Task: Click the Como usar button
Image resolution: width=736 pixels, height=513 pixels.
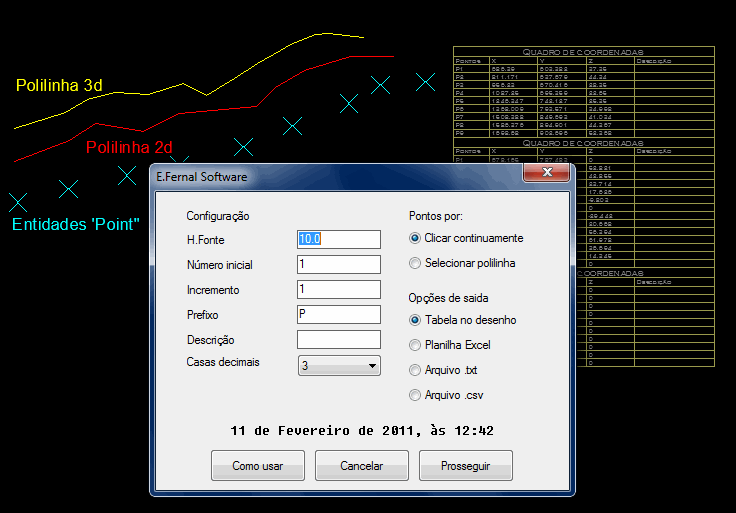Action: tap(258, 466)
